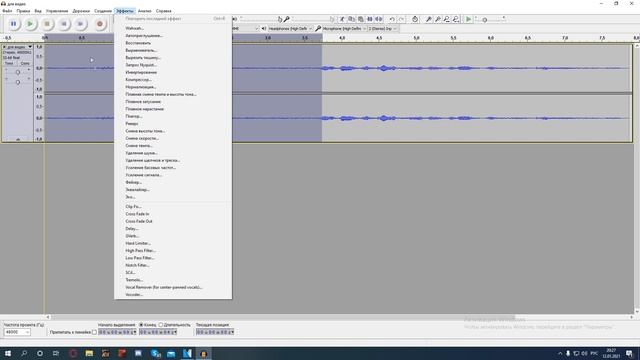Open the Headphones output device dropdown
The width and height of the screenshot is (640, 360).
click(x=290, y=29)
